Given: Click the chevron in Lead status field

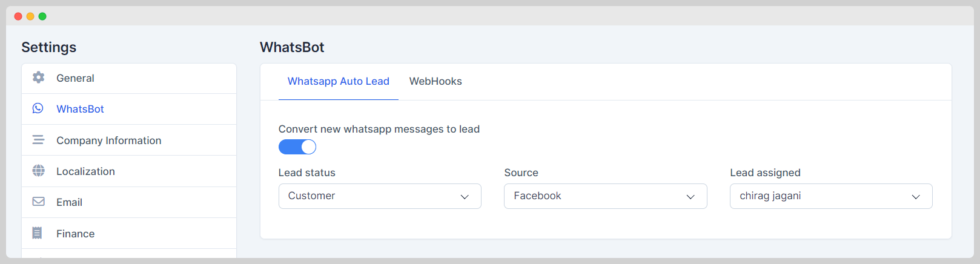Looking at the screenshot, I should coord(465,197).
